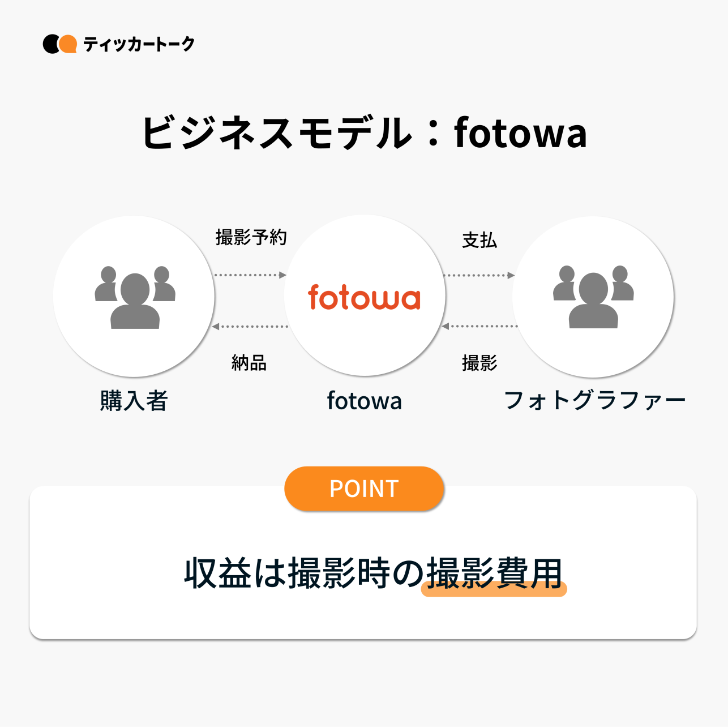Click the dotted arrow under 支払
The image size is (728, 728).
click(479, 275)
